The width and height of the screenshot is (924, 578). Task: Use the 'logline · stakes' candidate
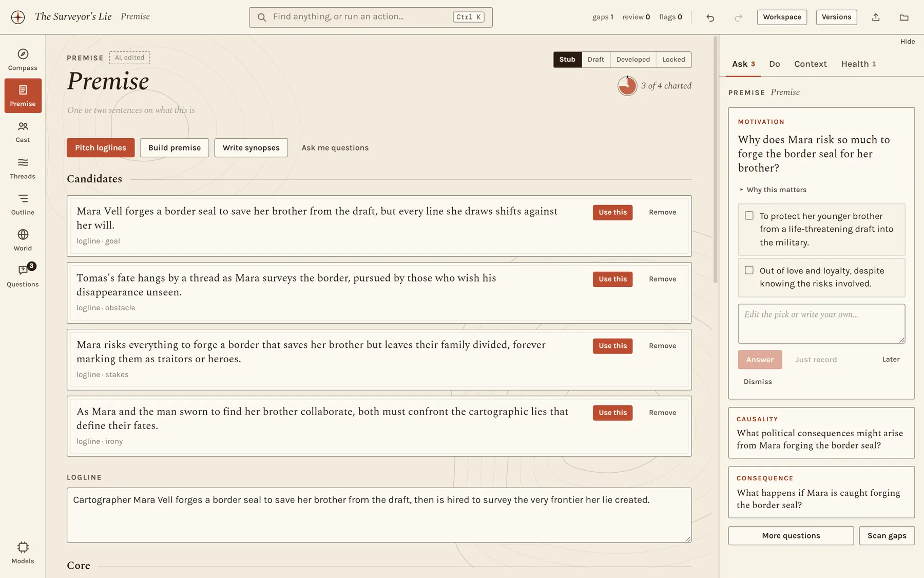coord(612,346)
